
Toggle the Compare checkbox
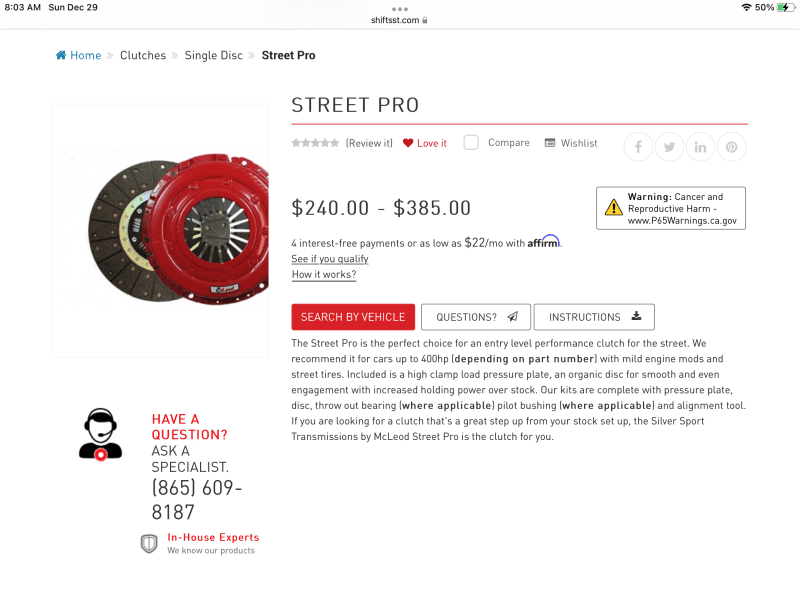point(471,143)
